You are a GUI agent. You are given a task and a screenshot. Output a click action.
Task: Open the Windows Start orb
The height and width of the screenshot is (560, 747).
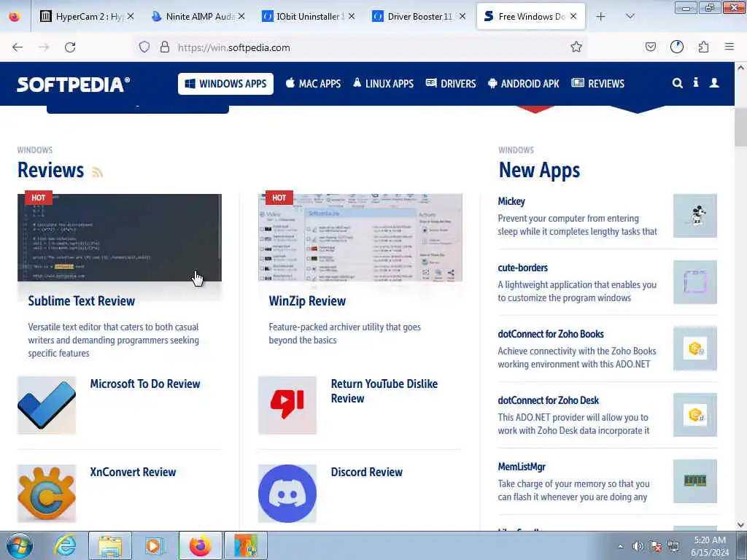(20, 545)
